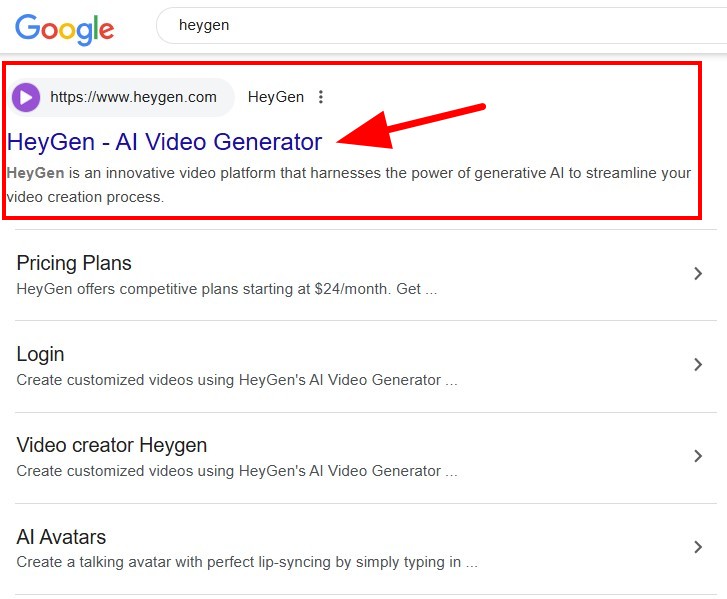Click the innovative video platform snippet text

(x=349, y=185)
